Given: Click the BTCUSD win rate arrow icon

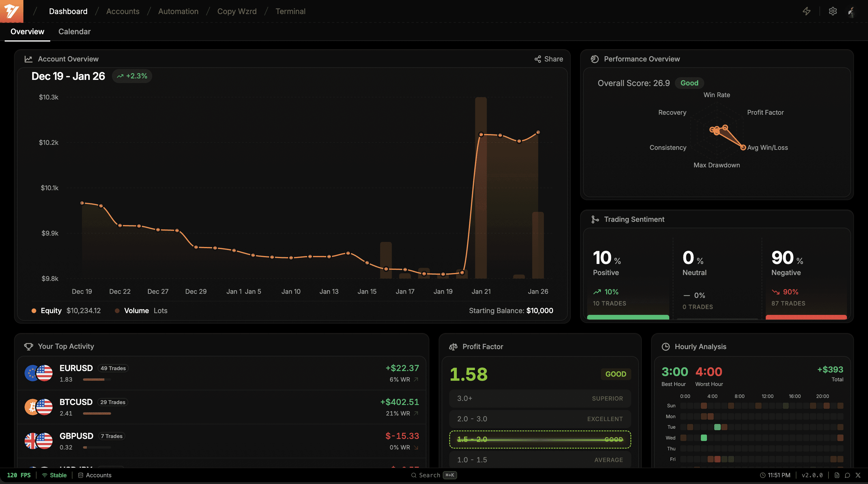Looking at the screenshot, I should [x=416, y=413].
